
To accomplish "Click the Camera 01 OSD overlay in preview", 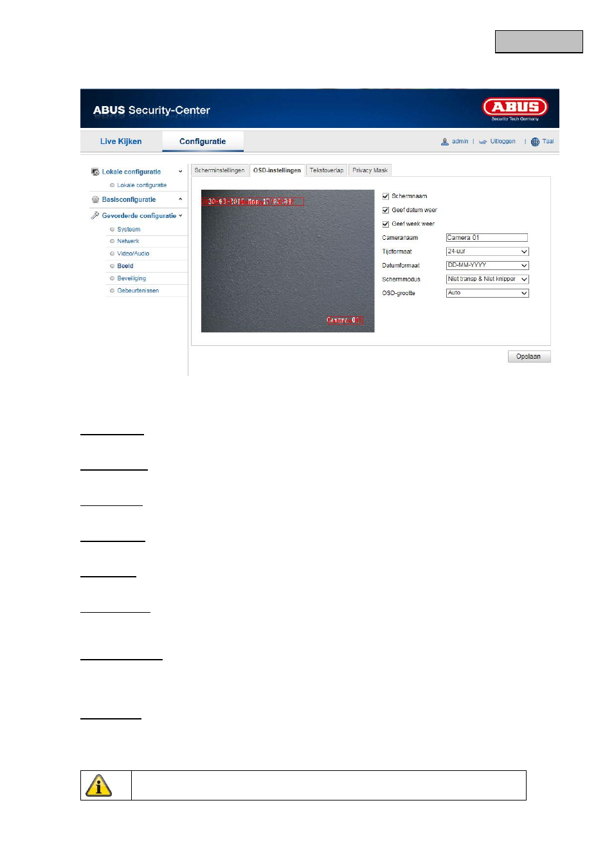I will coord(345,320).
